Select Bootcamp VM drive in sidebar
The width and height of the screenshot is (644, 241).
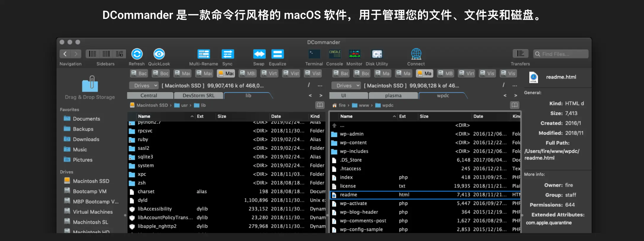89,191
